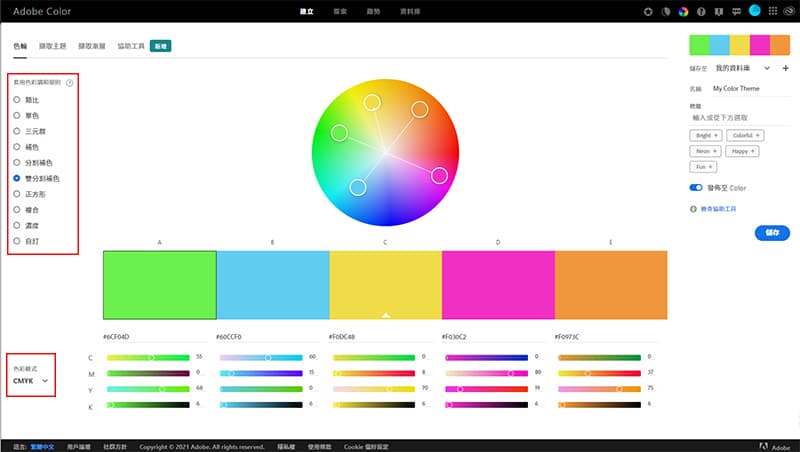
Task: Adjust the C slider of green swatch
Action: pos(148,358)
